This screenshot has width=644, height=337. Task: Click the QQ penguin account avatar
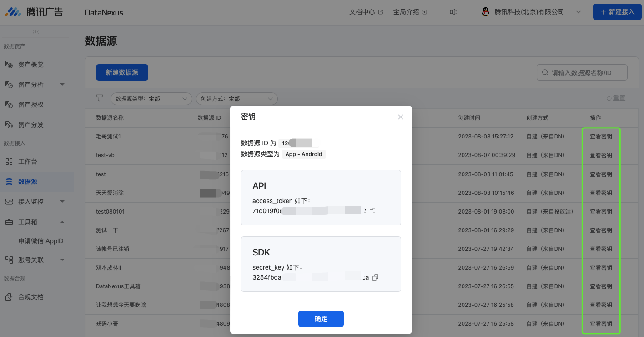(486, 12)
